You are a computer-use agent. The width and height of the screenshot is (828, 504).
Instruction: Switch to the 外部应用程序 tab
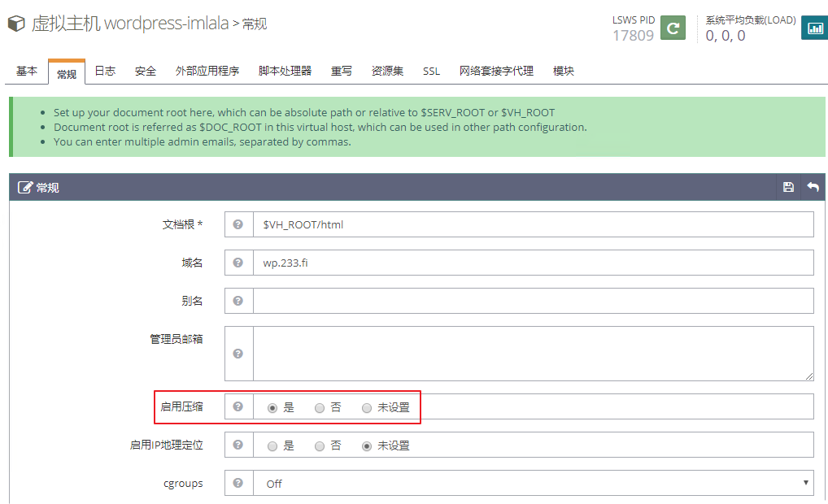tap(207, 71)
